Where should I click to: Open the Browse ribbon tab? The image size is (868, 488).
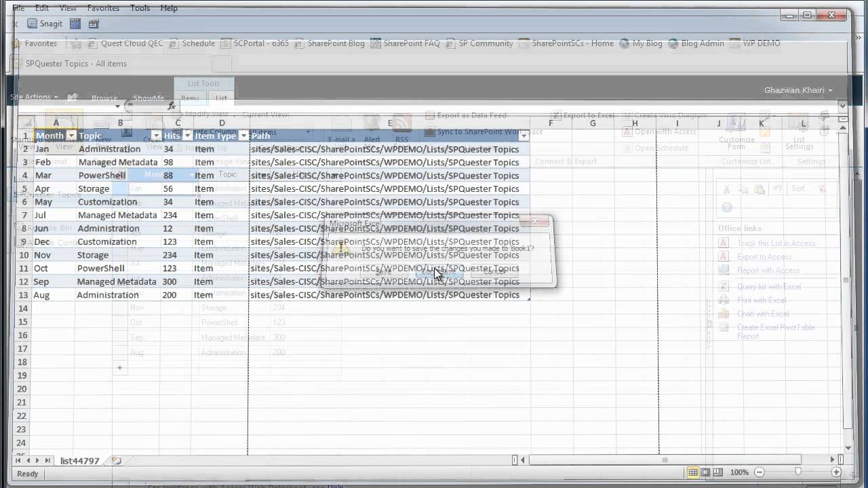(104, 98)
